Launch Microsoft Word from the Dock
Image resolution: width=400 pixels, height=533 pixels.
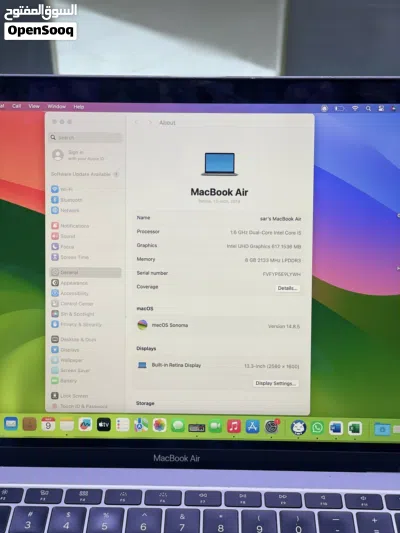pos(336,428)
